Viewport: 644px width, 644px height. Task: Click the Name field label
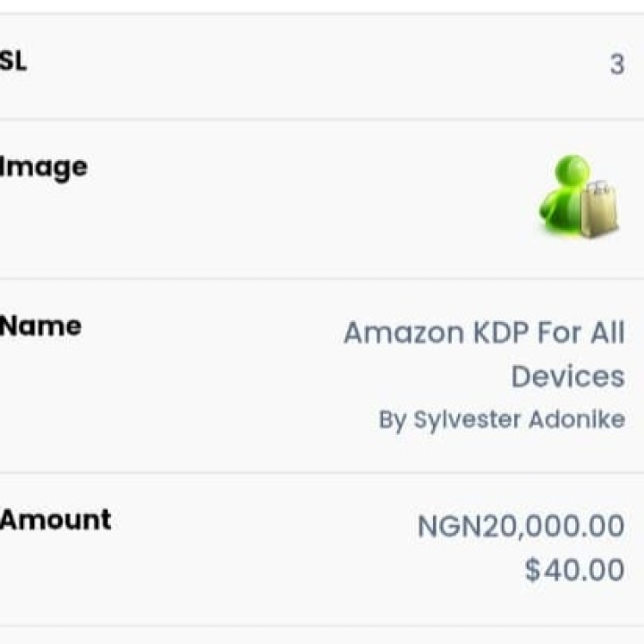pyautogui.click(x=40, y=326)
